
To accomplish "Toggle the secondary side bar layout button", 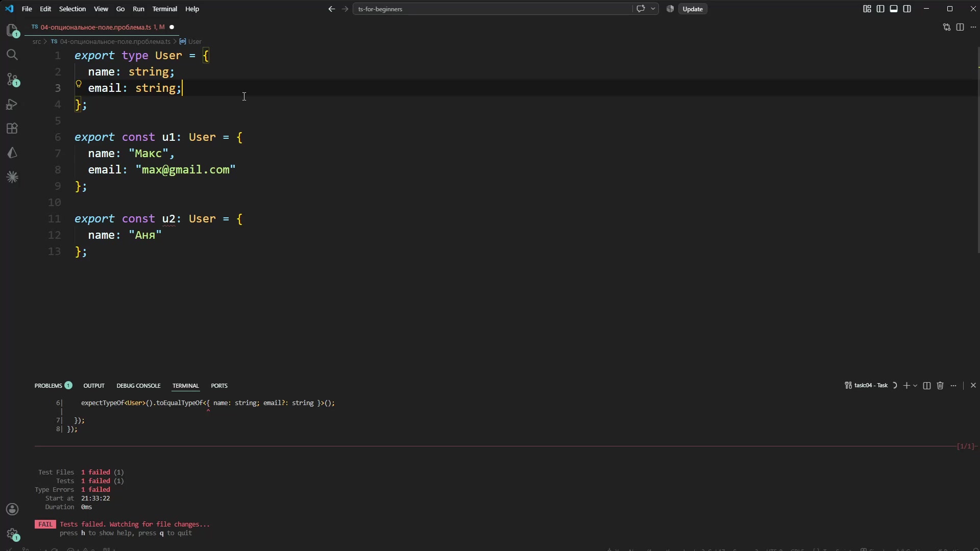I will pos(907,9).
